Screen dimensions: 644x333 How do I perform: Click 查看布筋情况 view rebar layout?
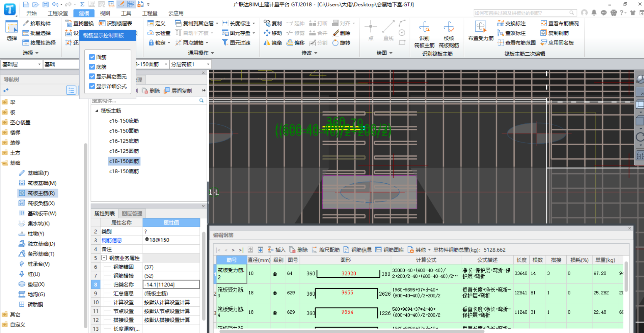(560, 23)
